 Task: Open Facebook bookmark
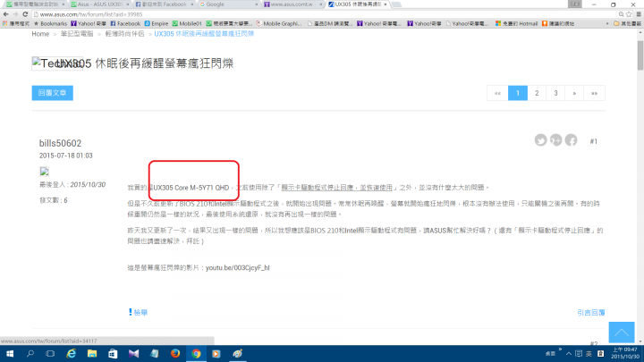pos(125,24)
